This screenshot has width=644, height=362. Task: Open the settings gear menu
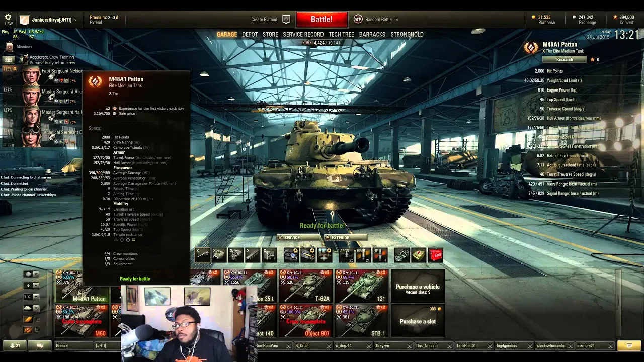[x=8, y=18]
